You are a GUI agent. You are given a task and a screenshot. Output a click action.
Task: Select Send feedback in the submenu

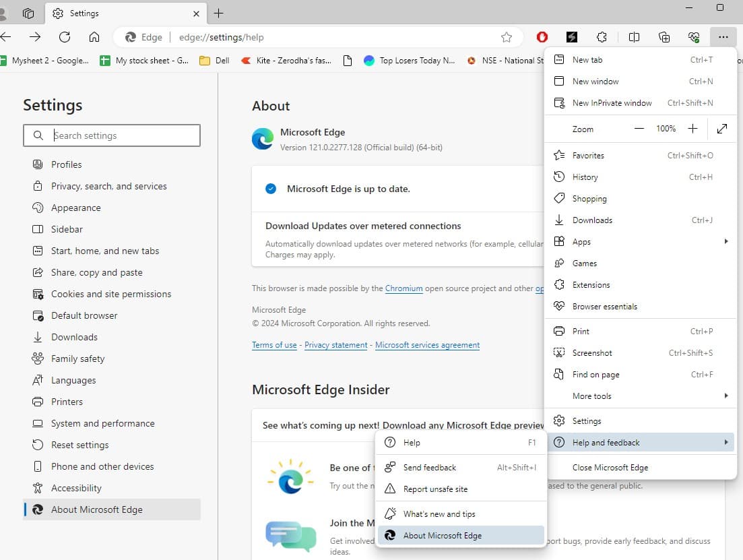point(461,468)
